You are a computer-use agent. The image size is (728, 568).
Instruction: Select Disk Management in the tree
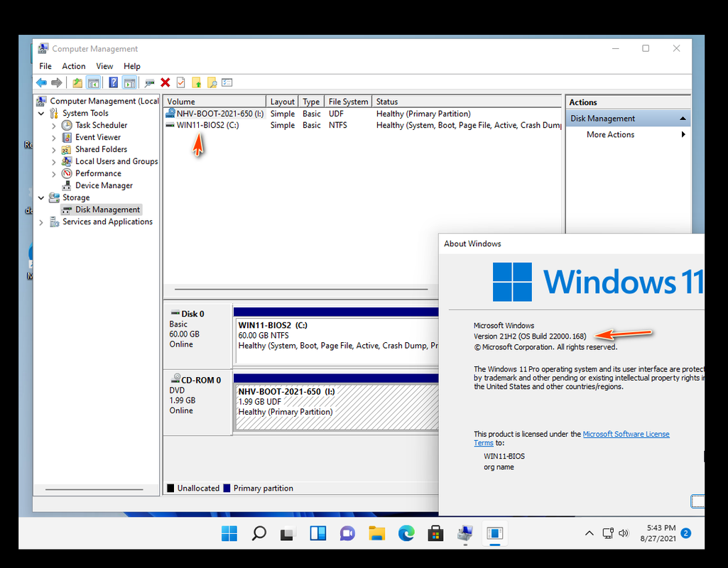point(102,209)
